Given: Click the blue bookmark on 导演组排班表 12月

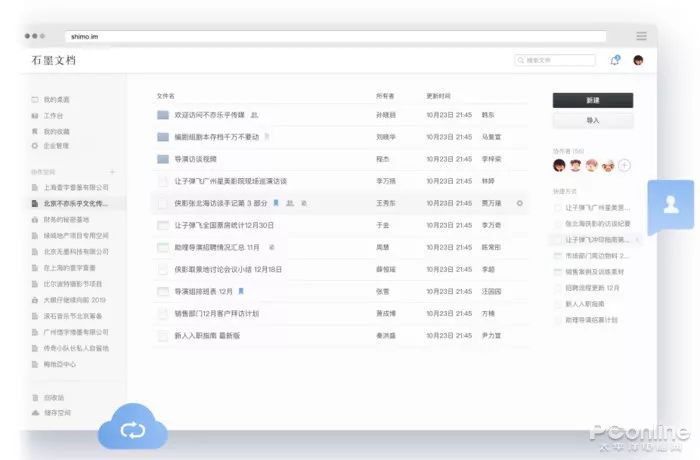Looking at the screenshot, I should [x=241, y=291].
